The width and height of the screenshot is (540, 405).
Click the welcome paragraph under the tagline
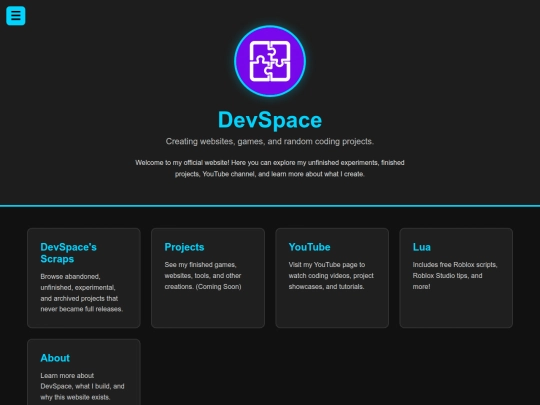click(x=270, y=168)
